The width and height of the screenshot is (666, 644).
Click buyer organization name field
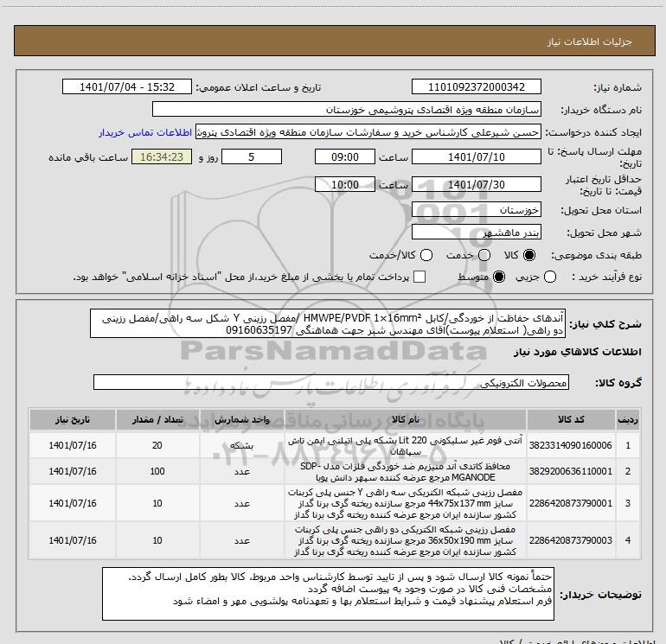pyautogui.click(x=347, y=109)
